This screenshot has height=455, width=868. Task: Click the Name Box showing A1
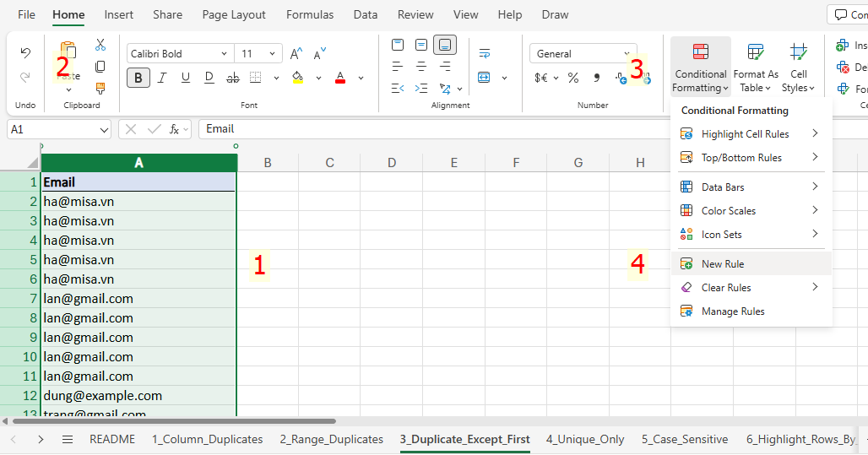pyautogui.click(x=58, y=129)
